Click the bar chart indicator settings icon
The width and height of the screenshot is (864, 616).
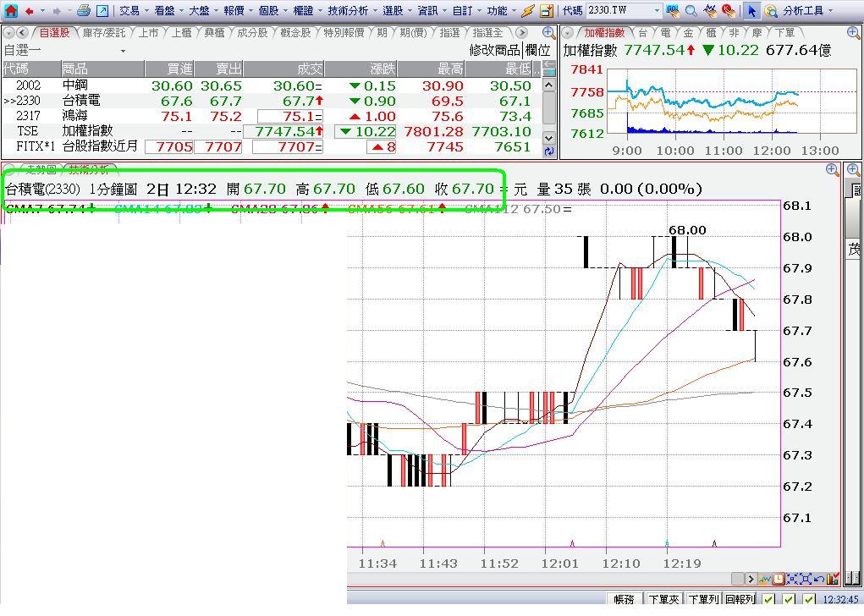pyautogui.click(x=834, y=579)
